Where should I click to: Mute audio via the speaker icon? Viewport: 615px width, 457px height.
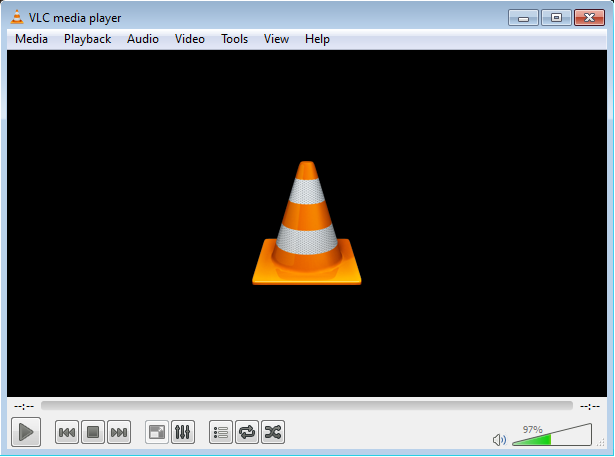pos(499,440)
